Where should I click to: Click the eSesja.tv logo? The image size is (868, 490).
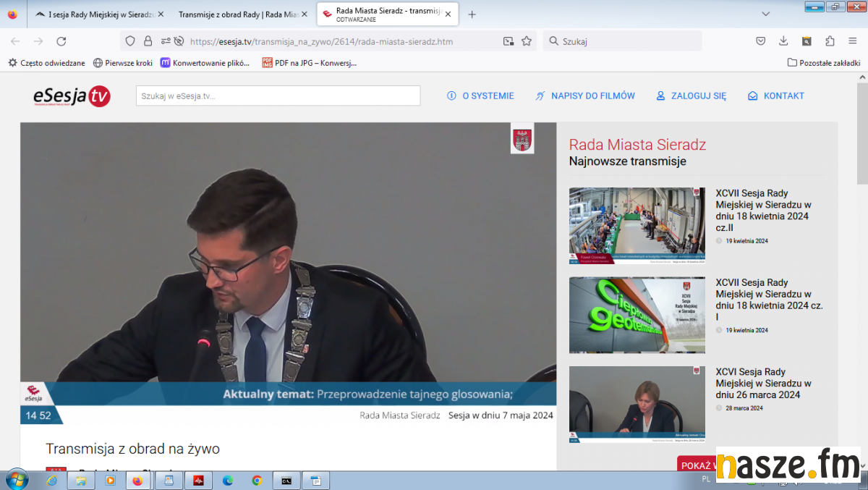point(72,96)
